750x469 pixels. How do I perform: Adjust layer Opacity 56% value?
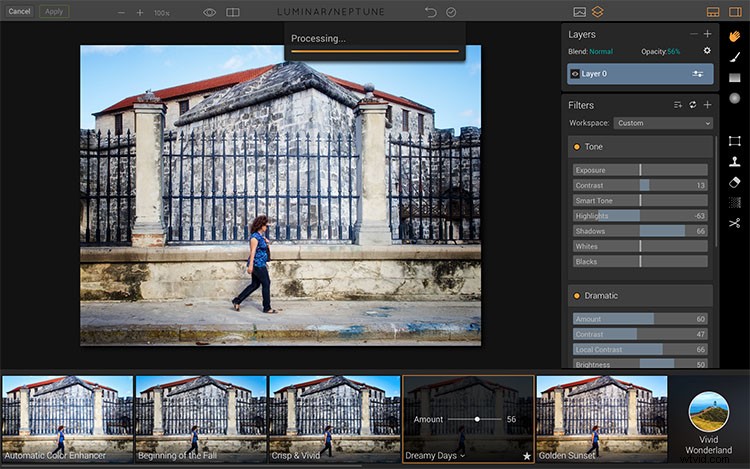click(x=673, y=52)
